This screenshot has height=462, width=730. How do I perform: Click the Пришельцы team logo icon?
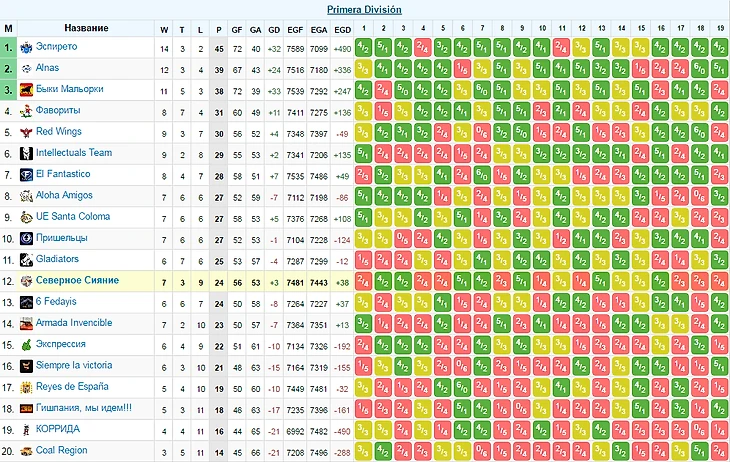[x=26, y=238]
